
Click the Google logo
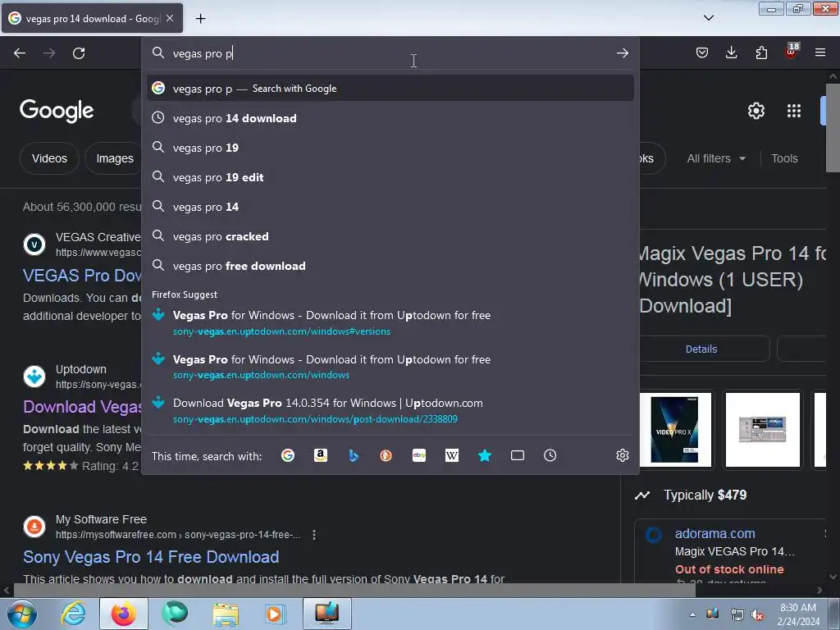point(57,111)
